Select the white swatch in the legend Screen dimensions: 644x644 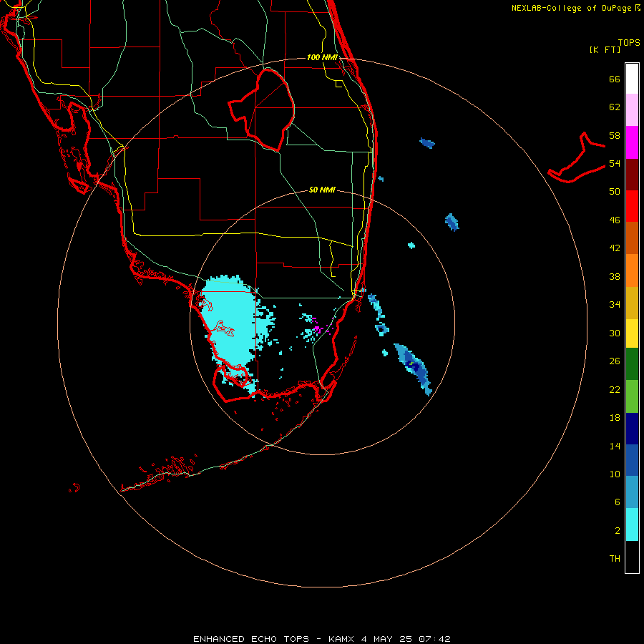click(x=632, y=79)
